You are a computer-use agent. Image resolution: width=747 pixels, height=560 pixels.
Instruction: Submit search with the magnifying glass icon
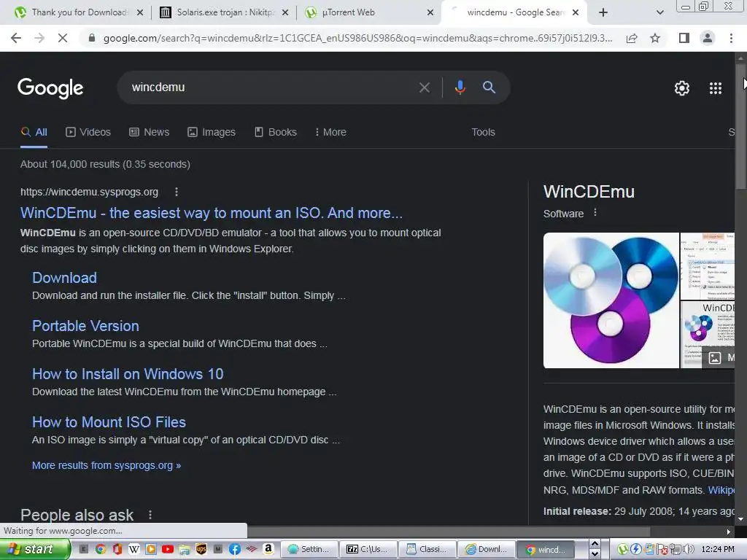click(489, 87)
